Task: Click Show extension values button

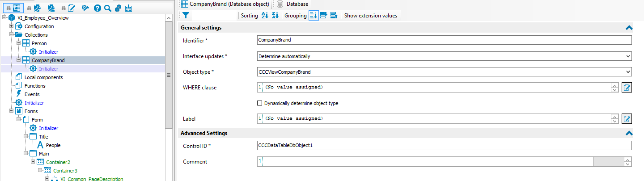Action: pos(370,15)
